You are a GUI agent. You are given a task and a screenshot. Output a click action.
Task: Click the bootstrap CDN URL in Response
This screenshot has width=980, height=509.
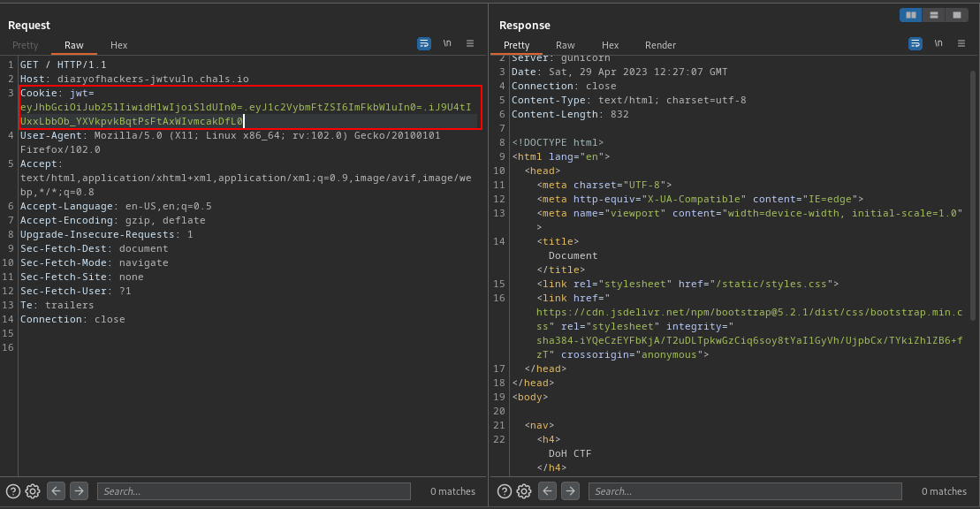[x=749, y=318]
